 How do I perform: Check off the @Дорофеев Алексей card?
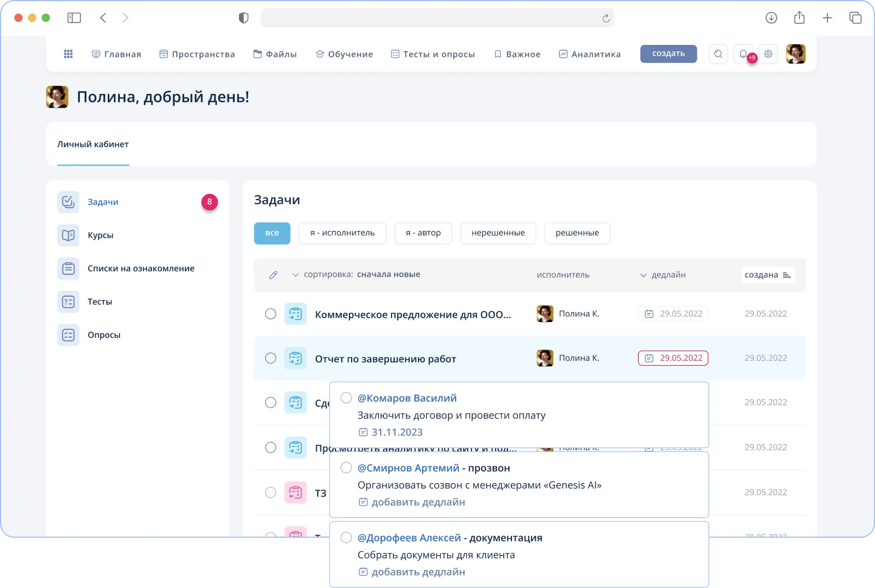(346, 538)
